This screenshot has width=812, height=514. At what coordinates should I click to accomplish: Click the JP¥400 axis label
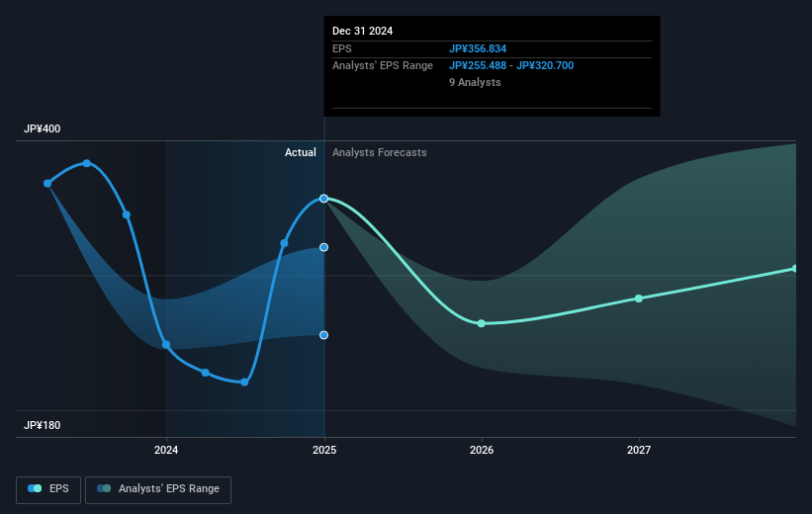click(x=42, y=128)
